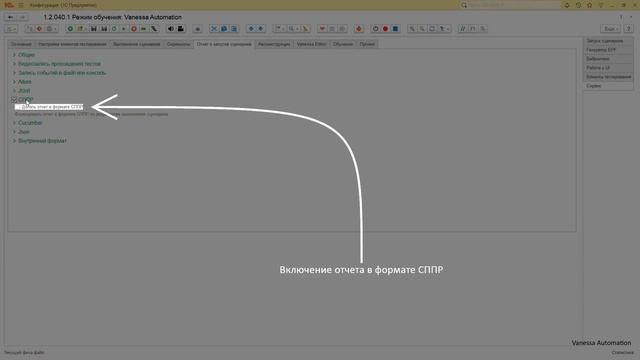Open history clock icon in title bar
Image resolution: width=640 pixels, height=360 pixels.
(x=578, y=5)
